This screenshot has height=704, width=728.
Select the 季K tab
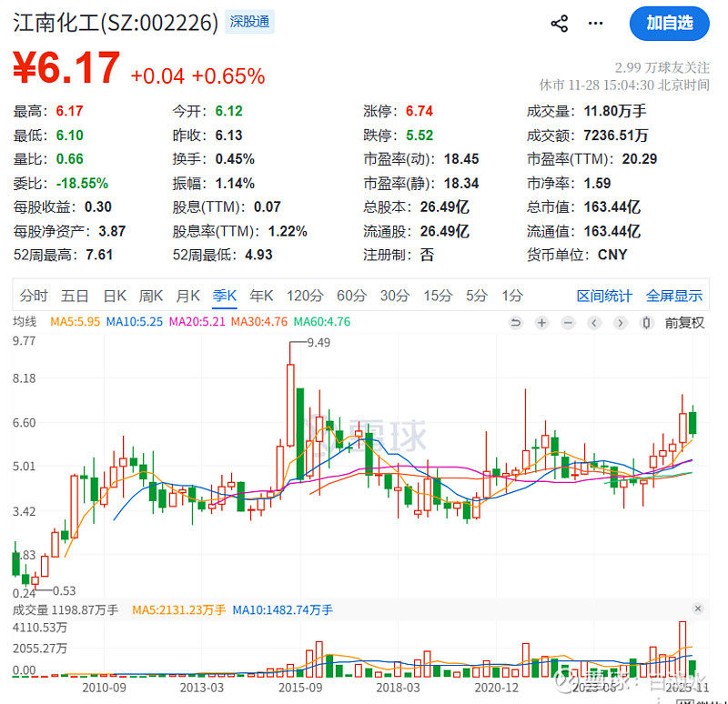[225, 296]
